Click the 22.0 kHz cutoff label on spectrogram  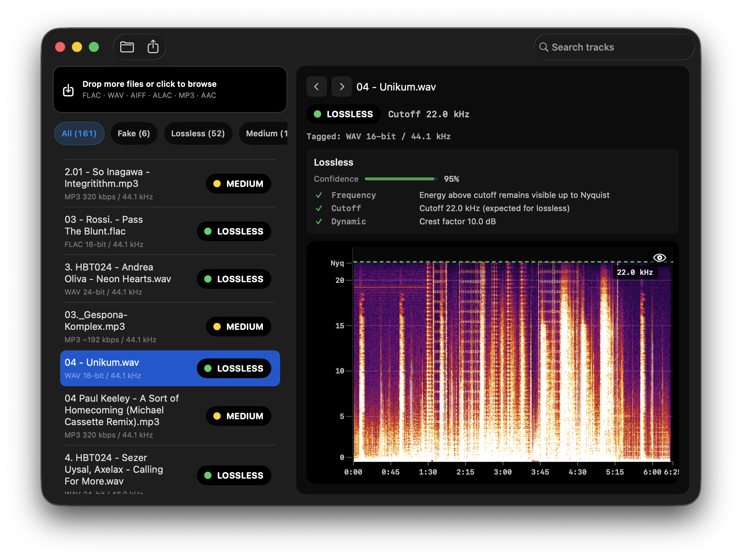(x=635, y=272)
